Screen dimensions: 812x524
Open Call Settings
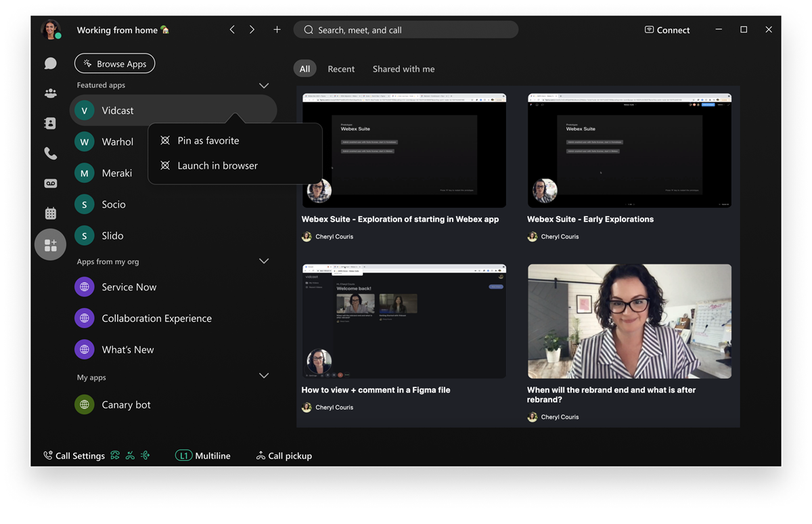[x=74, y=456]
